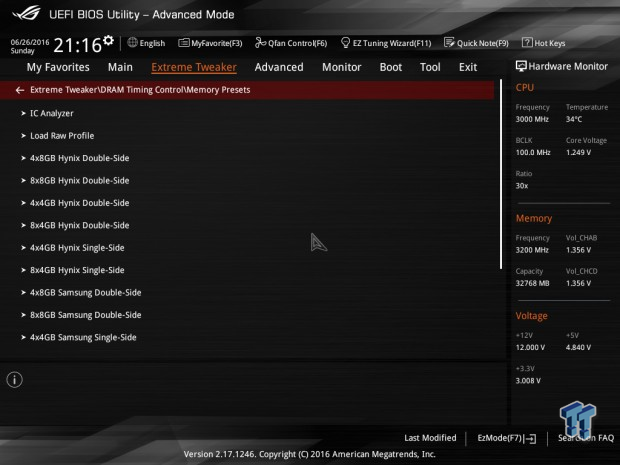
Task: Click the 06/26/2016 date text
Action: click(x=30, y=42)
